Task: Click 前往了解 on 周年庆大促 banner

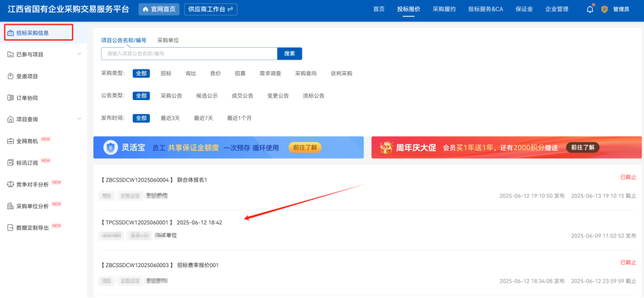Action: click(583, 148)
